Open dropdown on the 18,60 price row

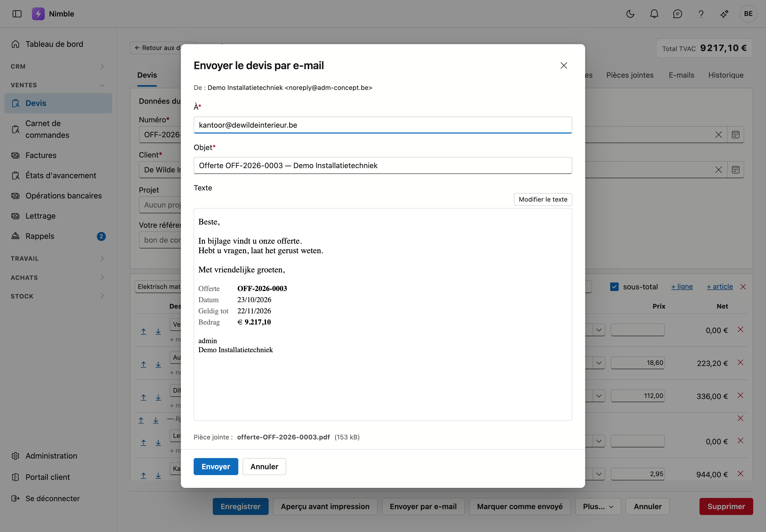pyautogui.click(x=599, y=363)
